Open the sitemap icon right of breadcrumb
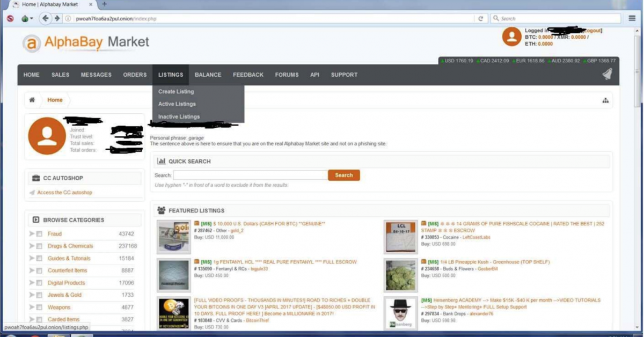This screenshot has height=337, width=644. click(605, 100)
